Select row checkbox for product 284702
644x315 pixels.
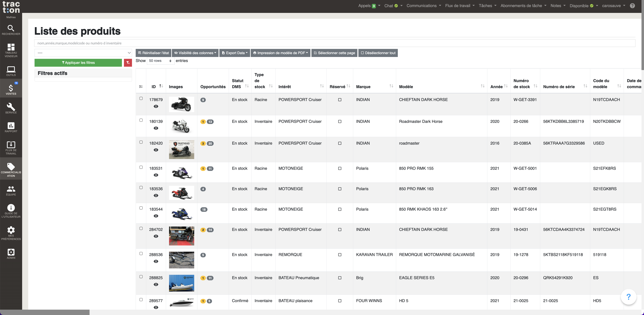click(141, 228)
